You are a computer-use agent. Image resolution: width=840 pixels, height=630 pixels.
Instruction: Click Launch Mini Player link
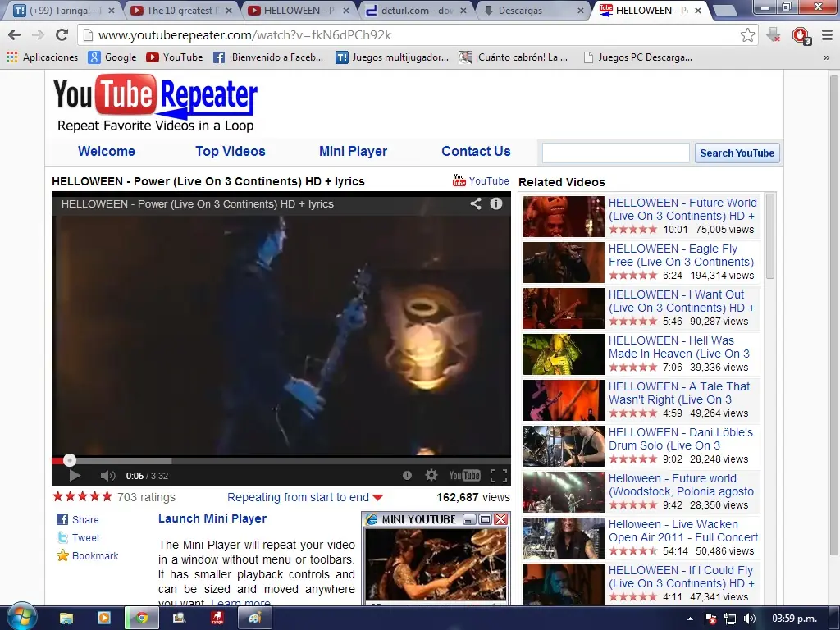(x=212, y=518)
